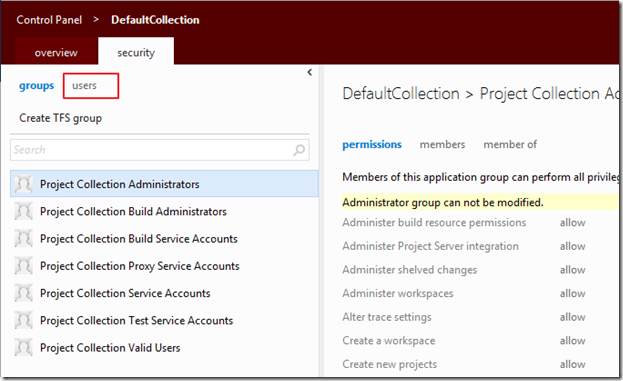
Task: Open the permissions tab
Action: click(372, 145)
